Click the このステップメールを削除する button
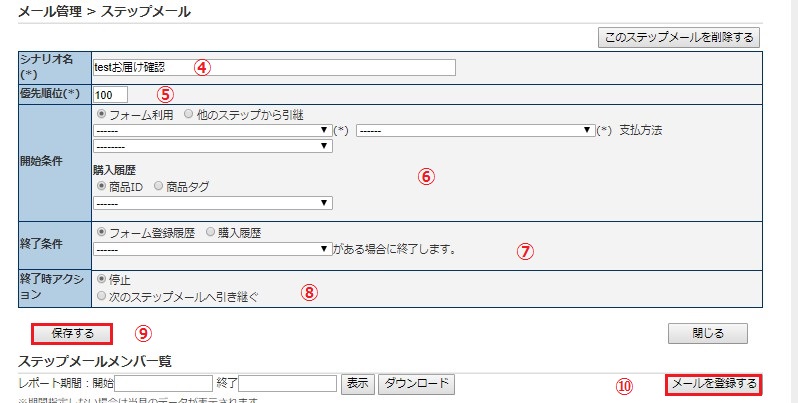The width and height of the screenshot is (798, 403). pos(679,37)
